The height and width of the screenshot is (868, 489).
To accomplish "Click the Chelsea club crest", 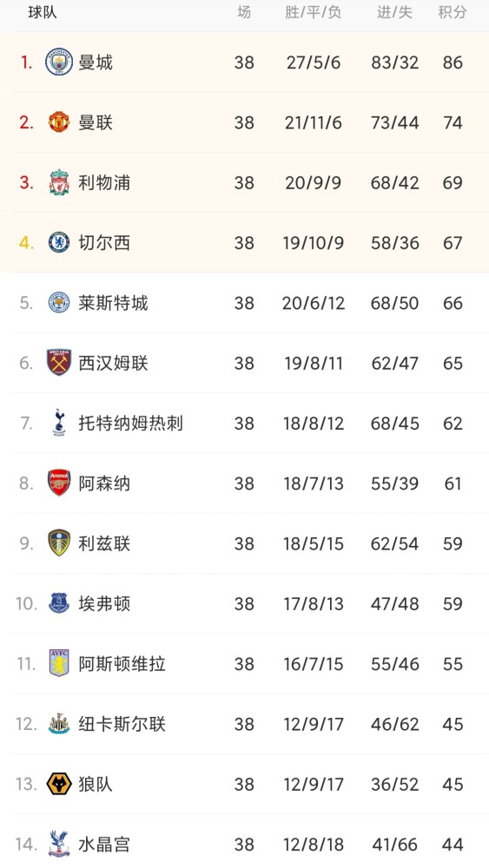I will click(x=59, y=242).
